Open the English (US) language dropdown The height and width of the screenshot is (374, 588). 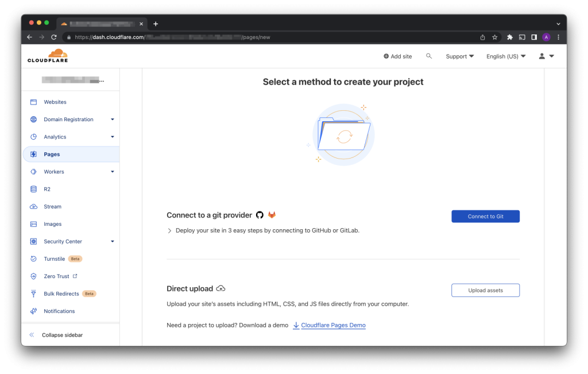[505, 56]
